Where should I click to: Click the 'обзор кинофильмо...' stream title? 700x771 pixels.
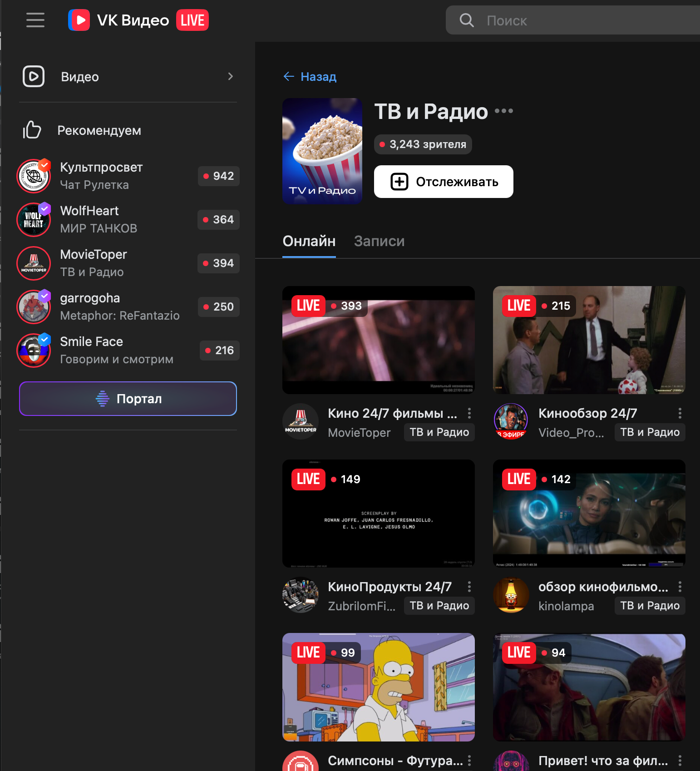coord(603,587)
